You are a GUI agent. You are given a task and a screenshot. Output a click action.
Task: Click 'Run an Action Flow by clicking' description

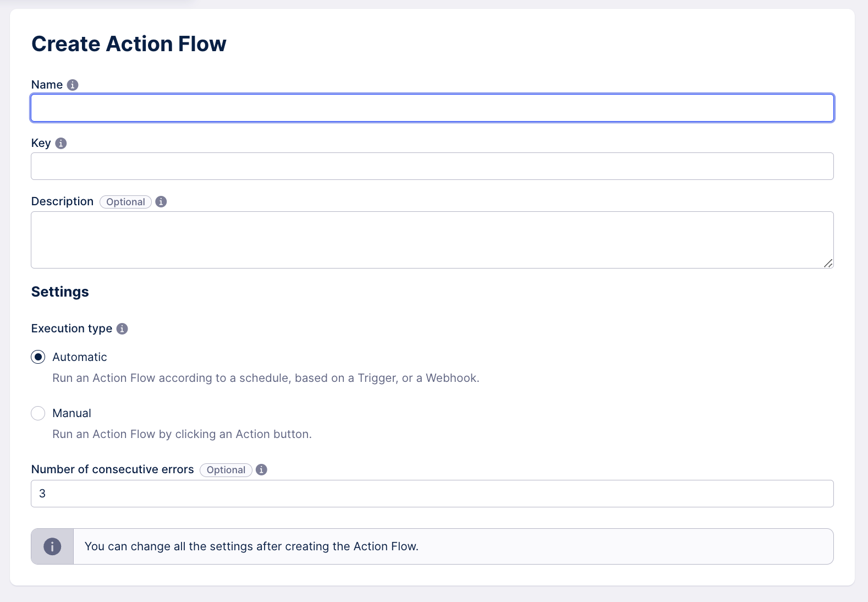click(182, 434)
